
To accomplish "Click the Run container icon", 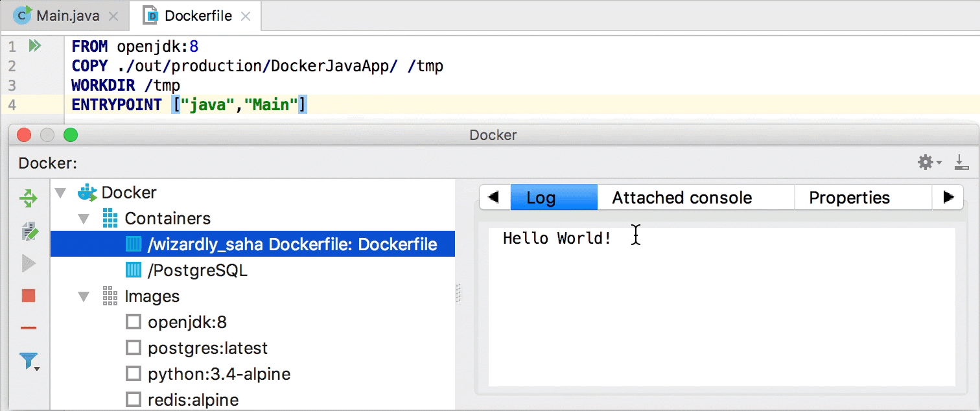I will click(29, 263).
